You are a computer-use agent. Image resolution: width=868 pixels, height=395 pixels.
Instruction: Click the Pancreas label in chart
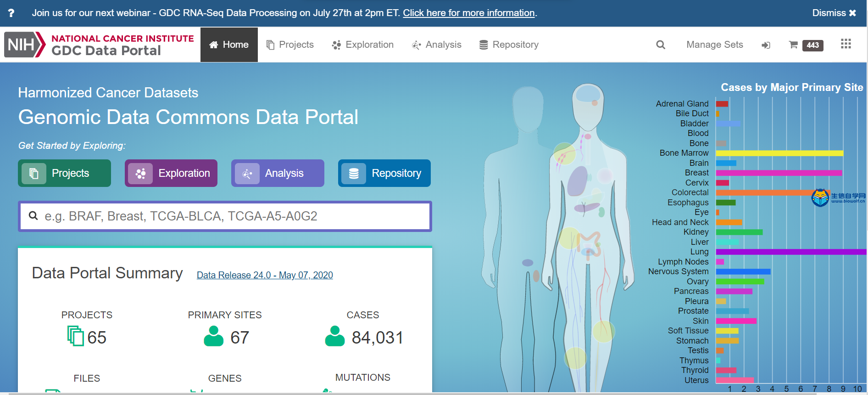[691, 291]
